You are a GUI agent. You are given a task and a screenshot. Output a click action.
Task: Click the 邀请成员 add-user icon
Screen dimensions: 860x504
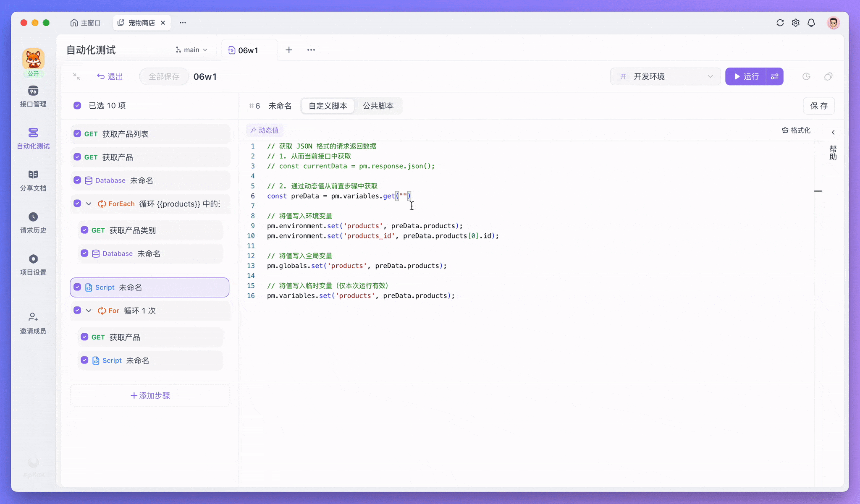point(33,317)
